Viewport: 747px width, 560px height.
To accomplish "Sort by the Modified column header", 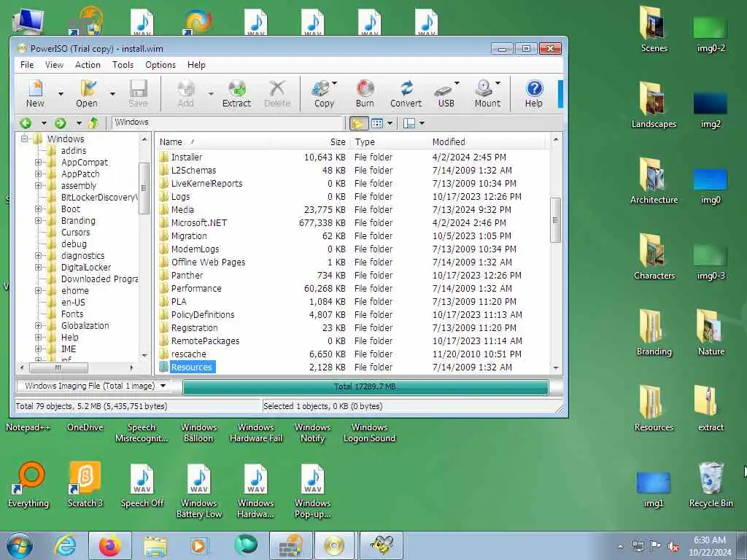I will (487, 142).
